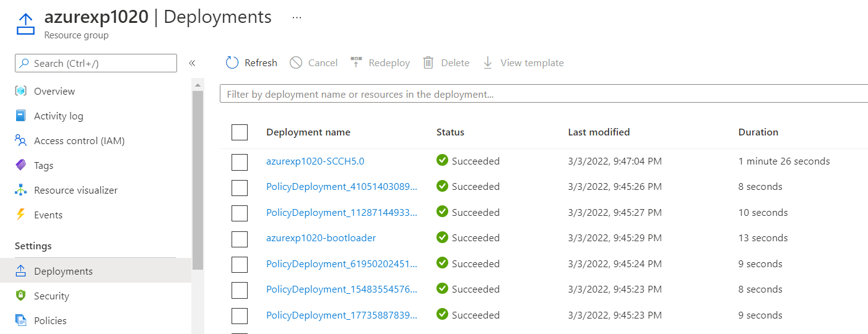Click the Deployments icon beside the page title

tap(25, 23)
